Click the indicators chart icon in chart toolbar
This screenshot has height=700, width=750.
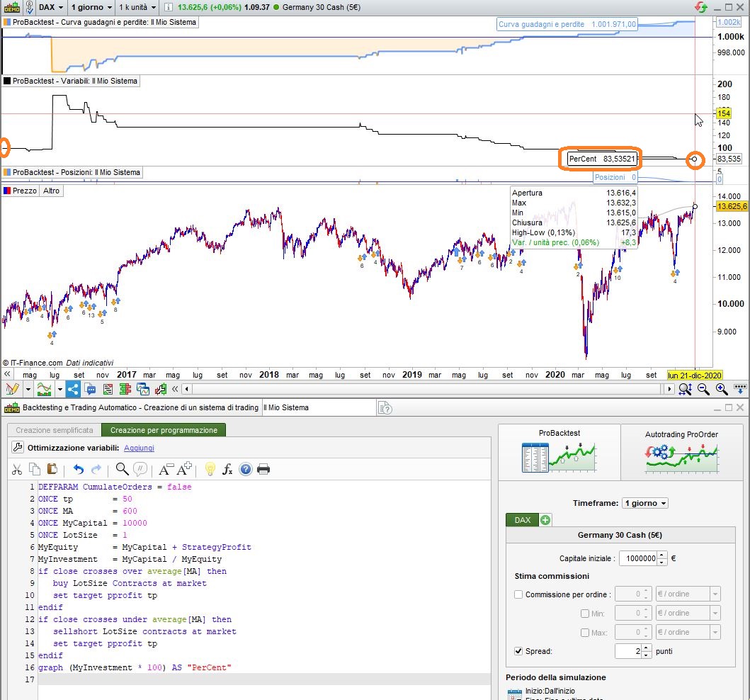44,389
